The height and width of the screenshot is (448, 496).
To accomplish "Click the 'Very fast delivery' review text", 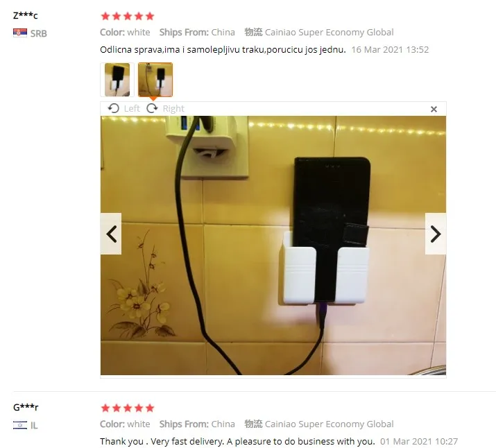I will (237, 441).
